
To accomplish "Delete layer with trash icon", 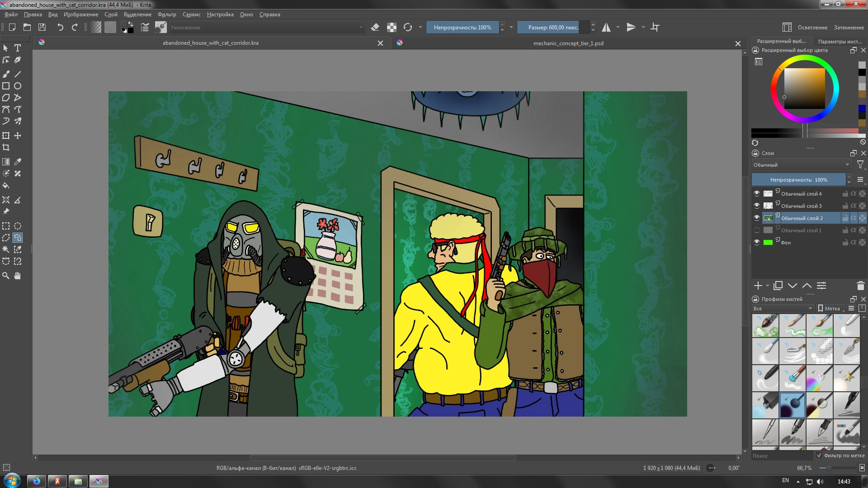I will (x=860, y=286).
